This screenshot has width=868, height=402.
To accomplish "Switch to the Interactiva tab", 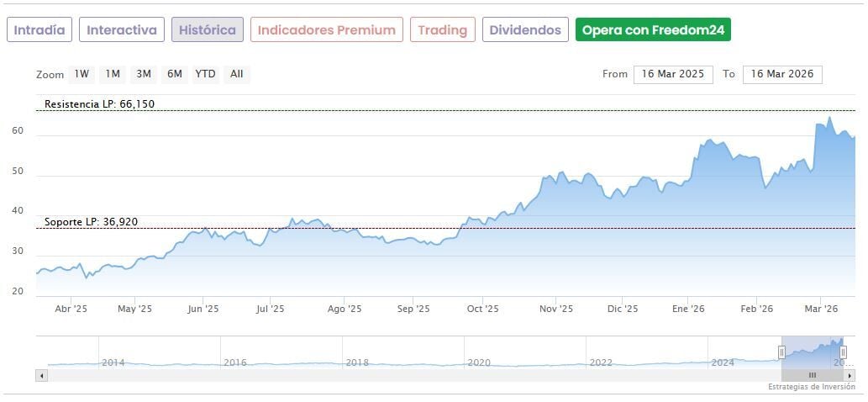I will coord(122,30).
